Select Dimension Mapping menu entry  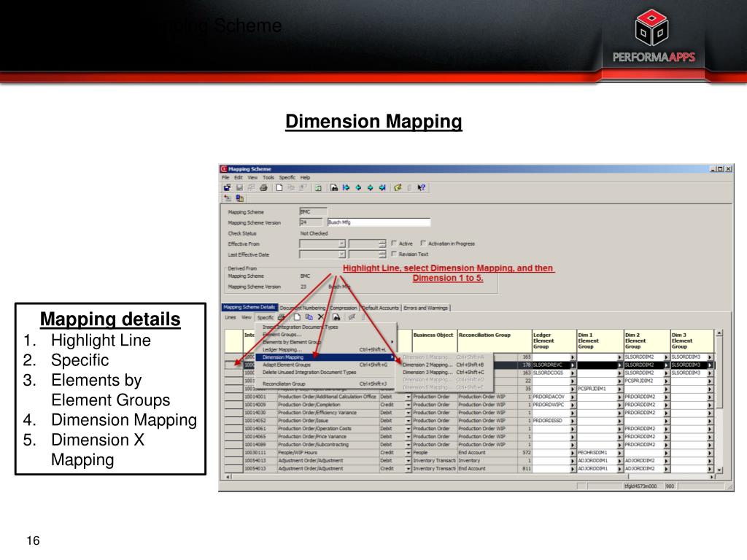[x=326, y=357]
